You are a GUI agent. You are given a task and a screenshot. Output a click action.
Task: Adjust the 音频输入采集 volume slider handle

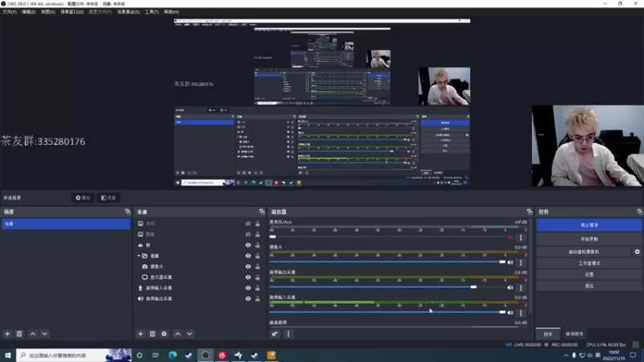tap(502, 312)
